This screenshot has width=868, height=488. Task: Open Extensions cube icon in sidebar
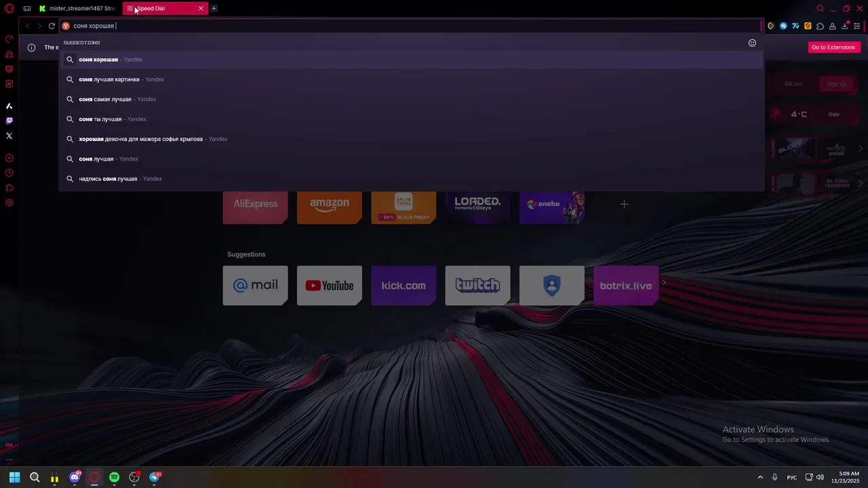point(9,188)
